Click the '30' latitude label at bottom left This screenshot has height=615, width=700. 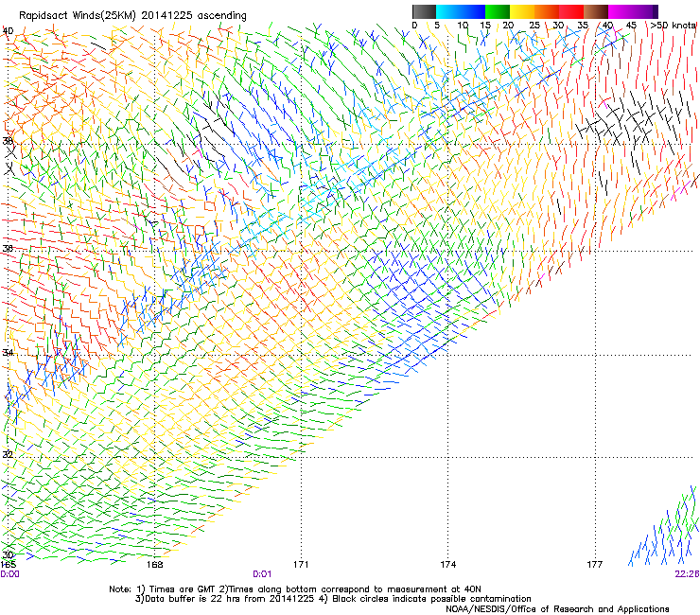(x=8, y=554)
